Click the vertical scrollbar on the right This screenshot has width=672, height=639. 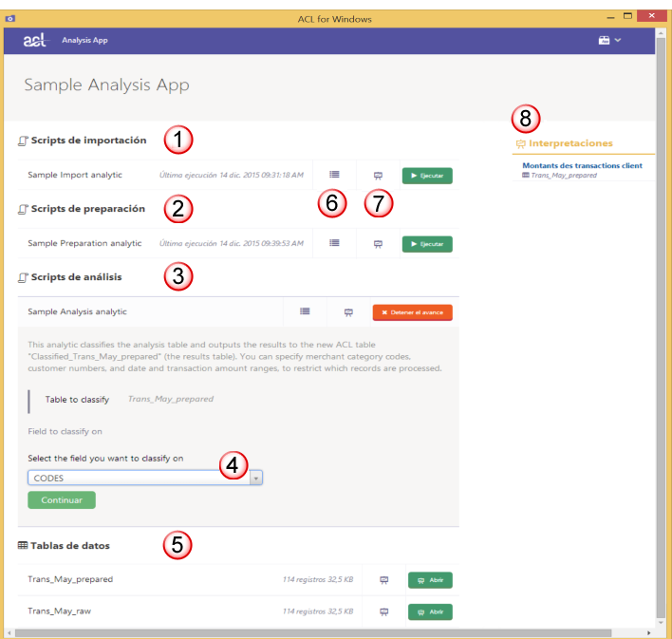(x=661, y=285)
